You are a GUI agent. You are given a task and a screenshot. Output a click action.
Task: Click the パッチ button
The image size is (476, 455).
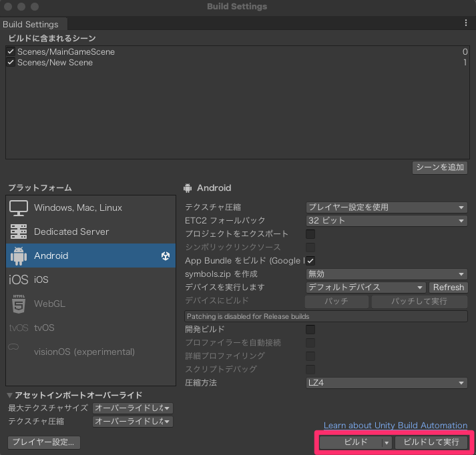click(336, 302)
